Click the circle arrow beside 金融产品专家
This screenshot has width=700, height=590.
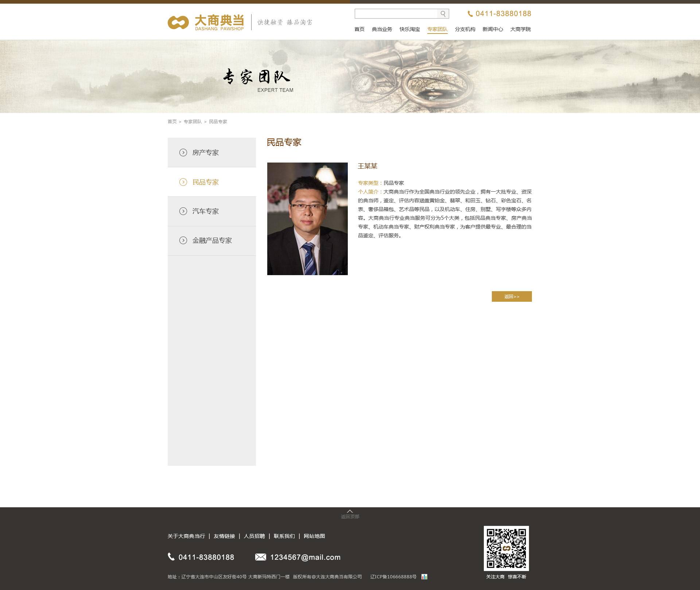click(x=183, y=240)
